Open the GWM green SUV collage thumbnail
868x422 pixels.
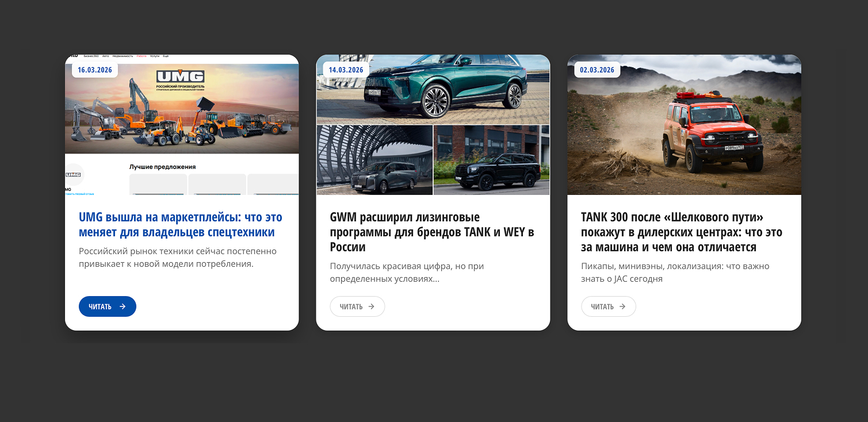coord(433,125)
